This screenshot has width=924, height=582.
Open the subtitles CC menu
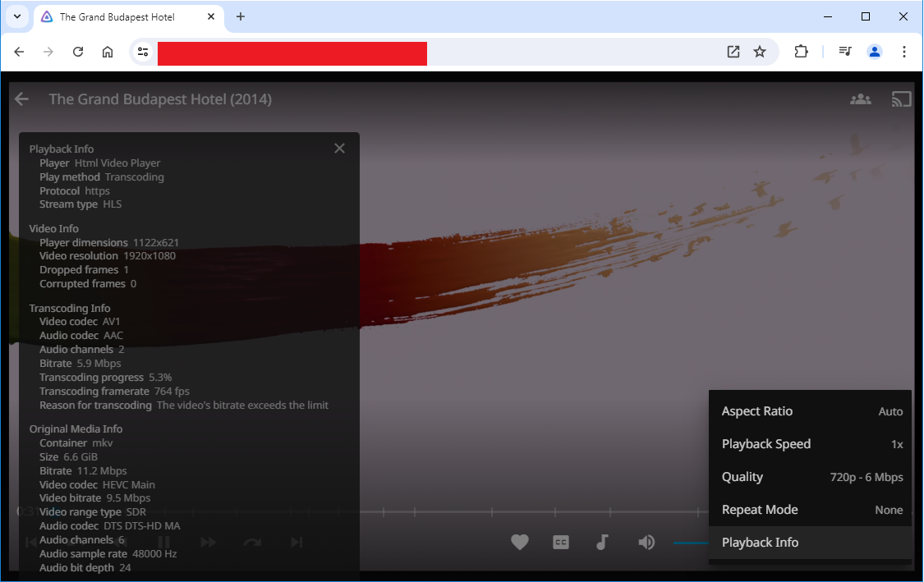561,542
